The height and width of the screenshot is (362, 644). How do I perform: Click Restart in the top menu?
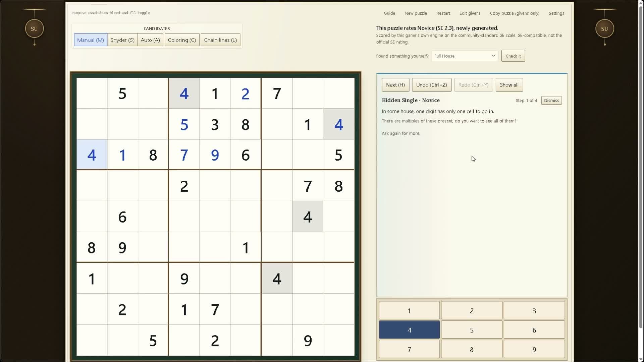click(x=443, y=13)
